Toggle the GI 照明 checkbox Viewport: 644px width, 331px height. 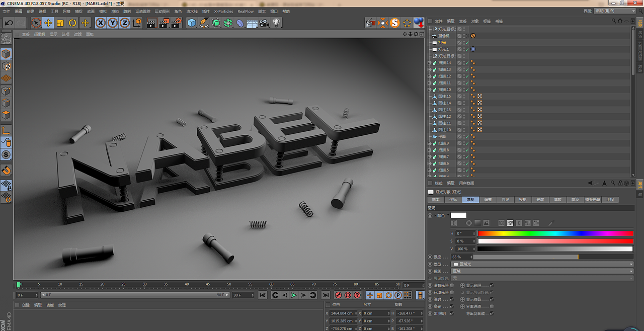(452, 313)
